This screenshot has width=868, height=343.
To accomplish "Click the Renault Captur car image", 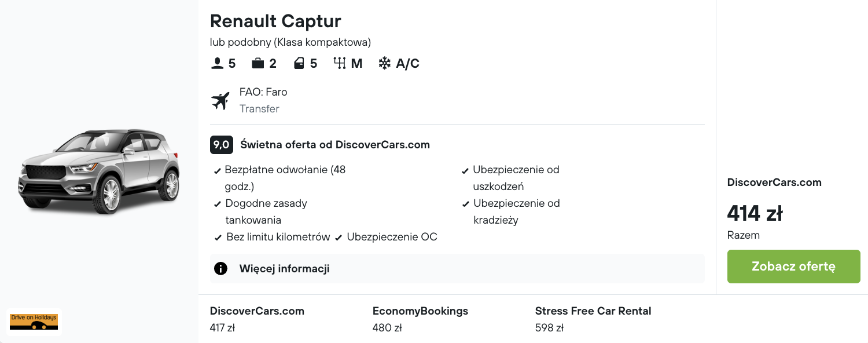I will (100, 172).
